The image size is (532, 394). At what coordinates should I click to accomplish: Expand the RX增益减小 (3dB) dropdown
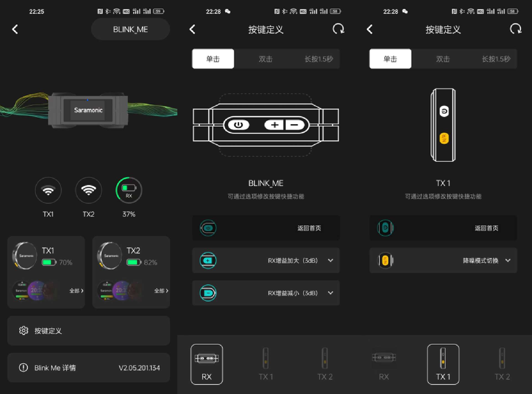point(330,293)
